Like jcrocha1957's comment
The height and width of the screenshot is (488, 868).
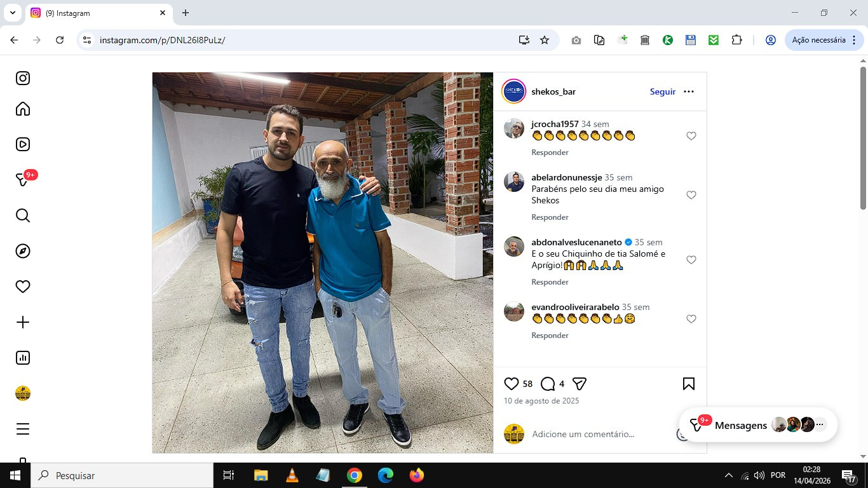(x=691, y=136)
